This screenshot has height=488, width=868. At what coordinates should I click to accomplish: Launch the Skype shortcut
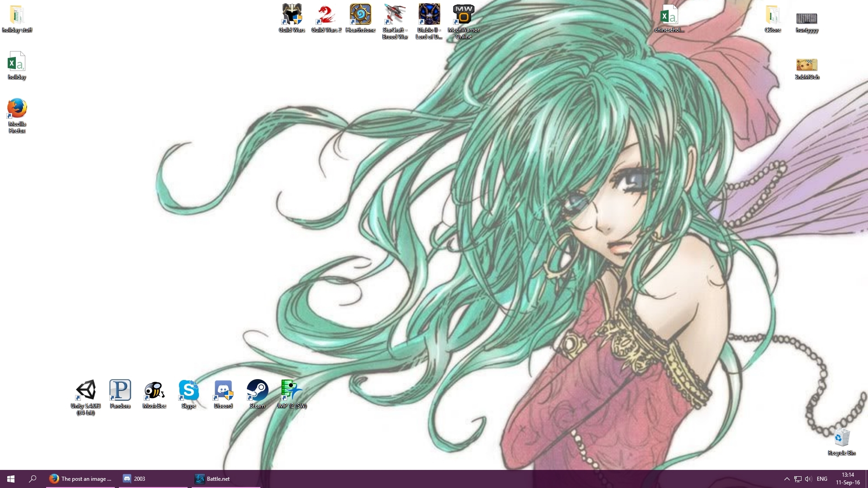tap(189, 394)
